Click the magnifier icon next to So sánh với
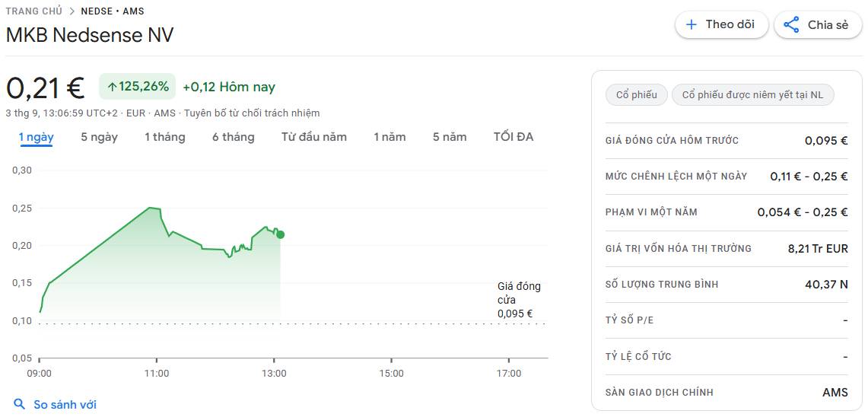 19,404
